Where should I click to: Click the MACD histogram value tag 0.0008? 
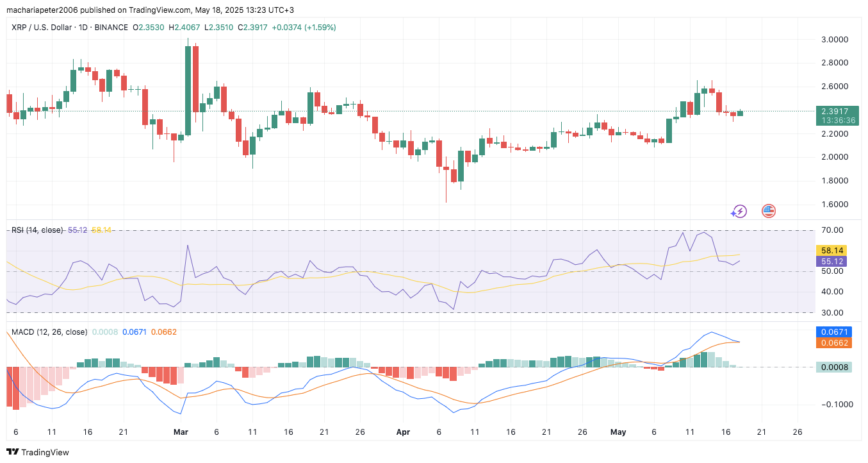[833, 367]
